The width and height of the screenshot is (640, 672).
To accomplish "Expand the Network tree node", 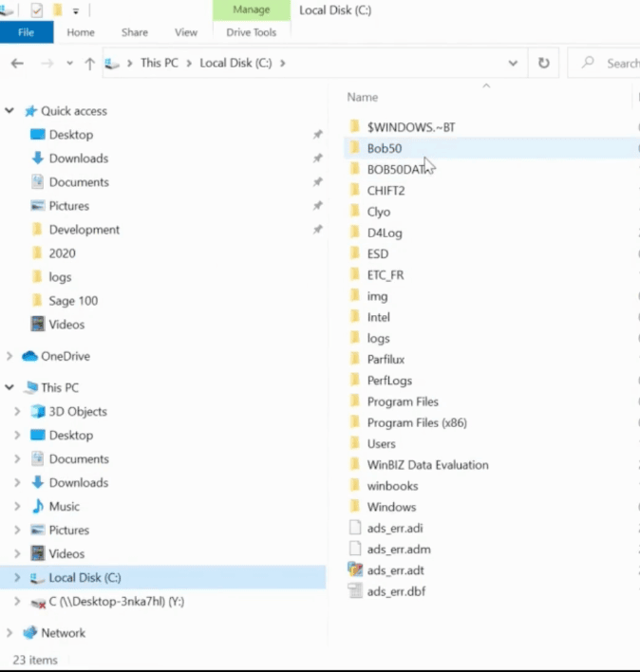I will pyautogui.click(x=9, y=633).
